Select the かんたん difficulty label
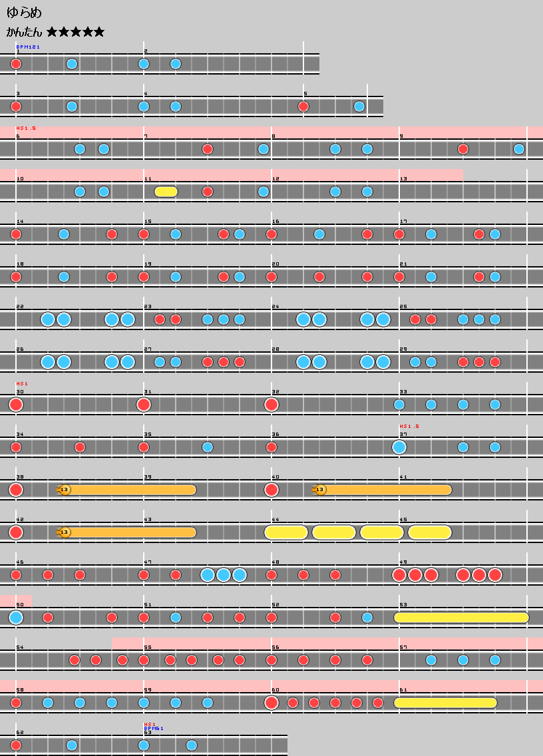 [25, 32]
